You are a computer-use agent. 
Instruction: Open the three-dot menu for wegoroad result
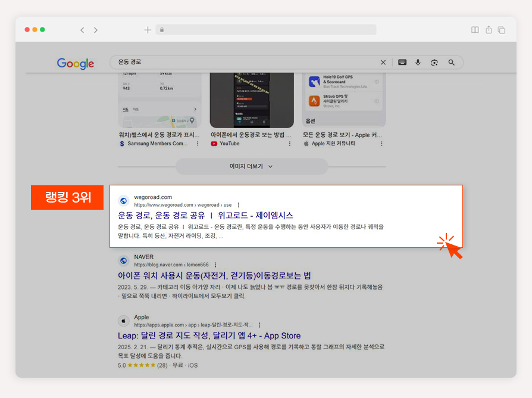(239, 205)
